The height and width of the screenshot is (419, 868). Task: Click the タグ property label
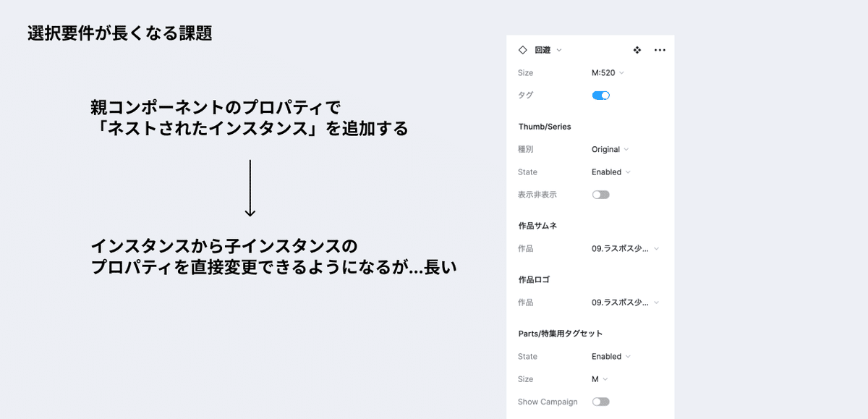[526, 95]
